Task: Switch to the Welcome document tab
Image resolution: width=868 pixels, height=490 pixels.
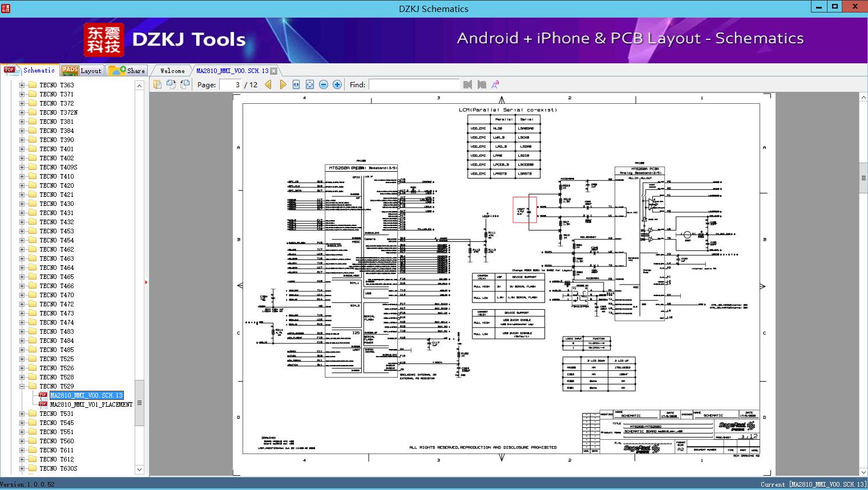Action: [172, 71]
